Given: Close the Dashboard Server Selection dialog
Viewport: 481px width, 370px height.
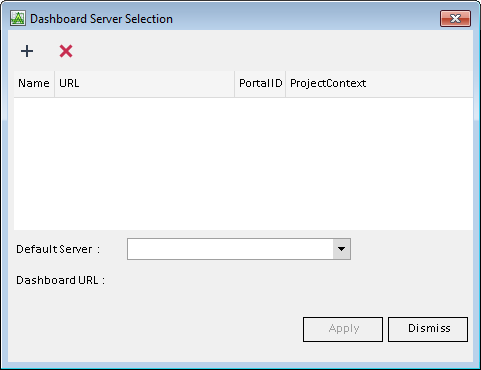Looking at the screenshot, I should point(455,18).
